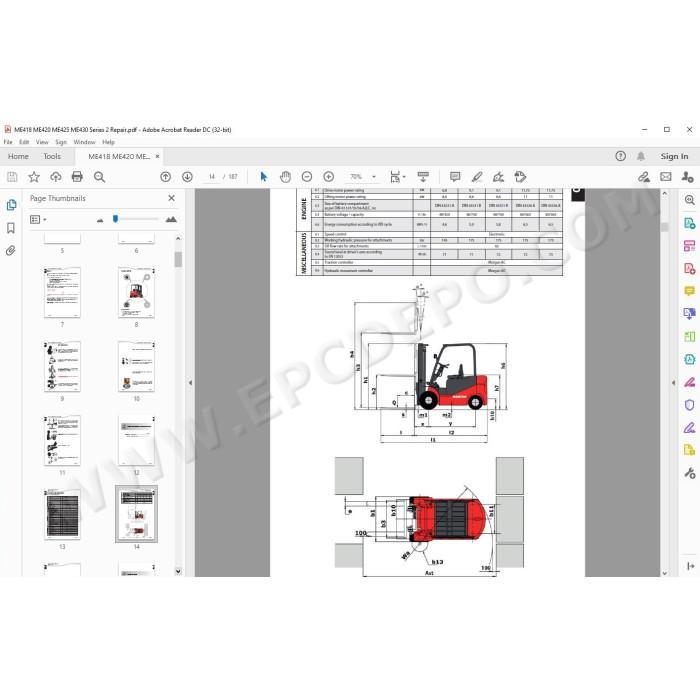Viewport: 700px width, 700px height.
Task: Click the Sign In button
Action: pyautogui.click(x=674, y=156)
